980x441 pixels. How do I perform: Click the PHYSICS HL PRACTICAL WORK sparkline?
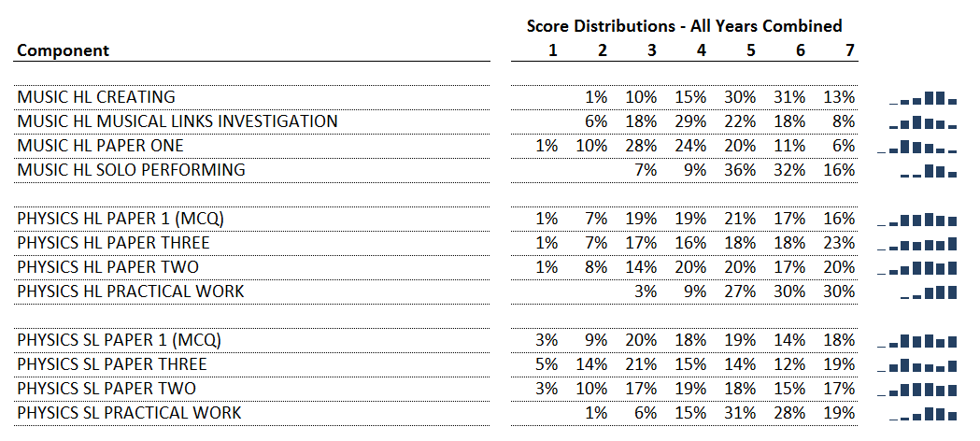929,292
